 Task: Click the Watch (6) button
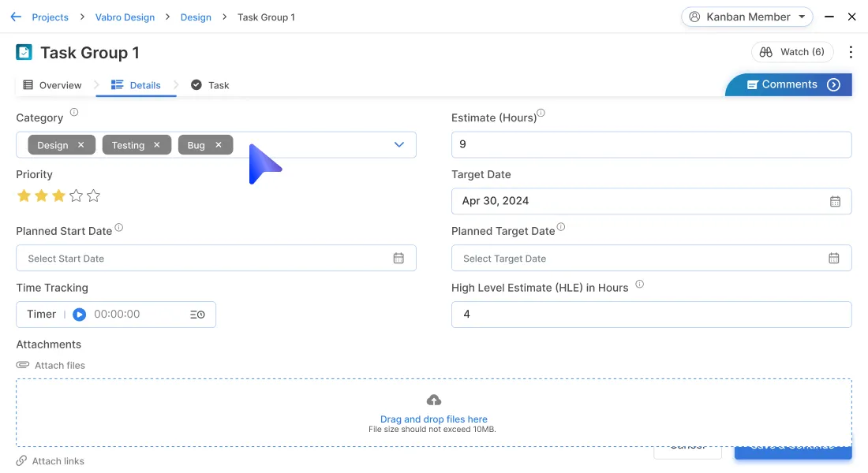792,52
